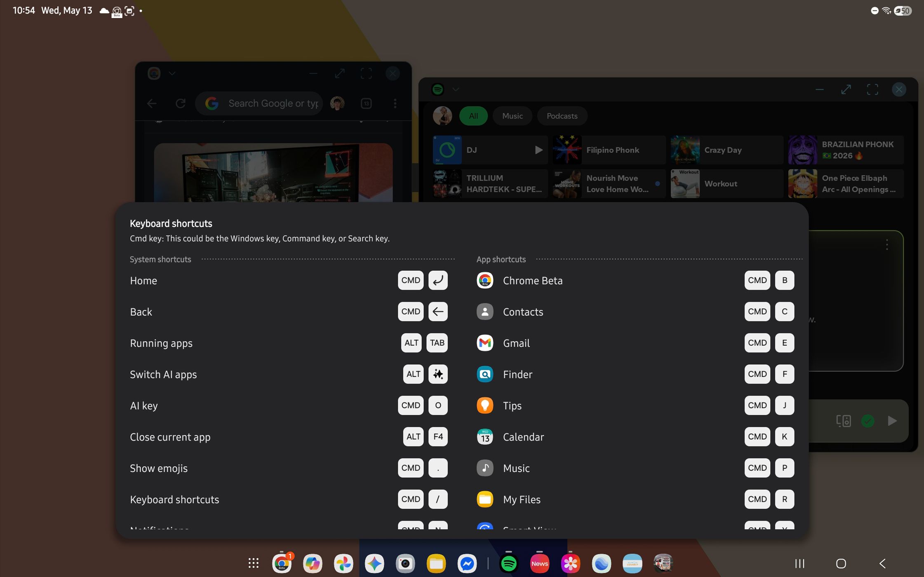This screenshot has width=924, height=577.
Task: Open TRILLIUM HARDTEKK playlist tile
Action: point(490,184)
